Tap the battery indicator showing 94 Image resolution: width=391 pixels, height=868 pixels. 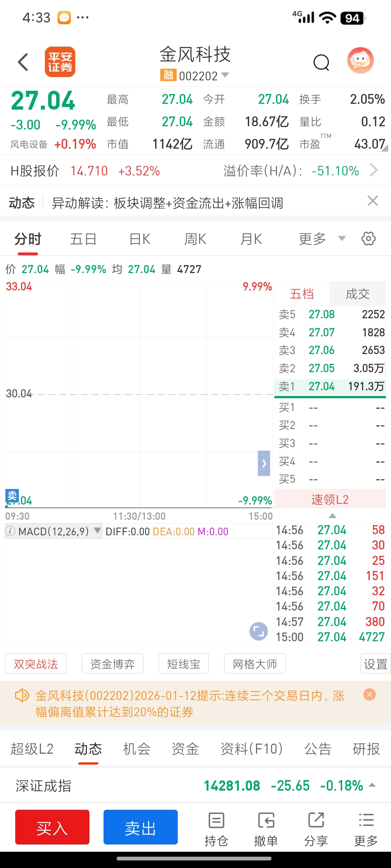pyautogui.click(x=353, y=18)
